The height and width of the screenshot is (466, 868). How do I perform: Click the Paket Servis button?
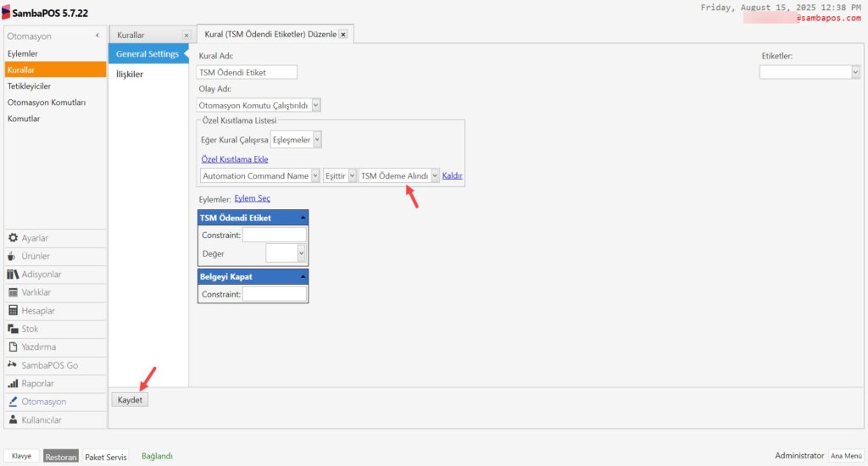pyautogui.click(x=106, y=458)
